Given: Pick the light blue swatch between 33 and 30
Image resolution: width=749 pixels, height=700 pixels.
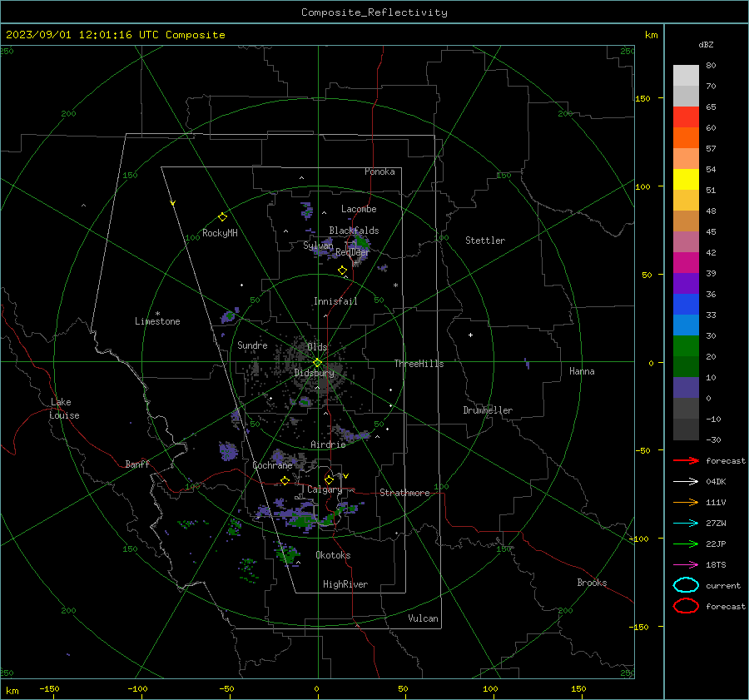Looking at the screenshot, I should (x=686, y=325).
